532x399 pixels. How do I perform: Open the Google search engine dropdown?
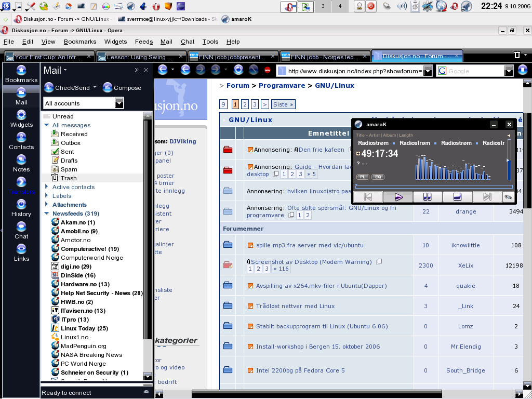point(509,71)
